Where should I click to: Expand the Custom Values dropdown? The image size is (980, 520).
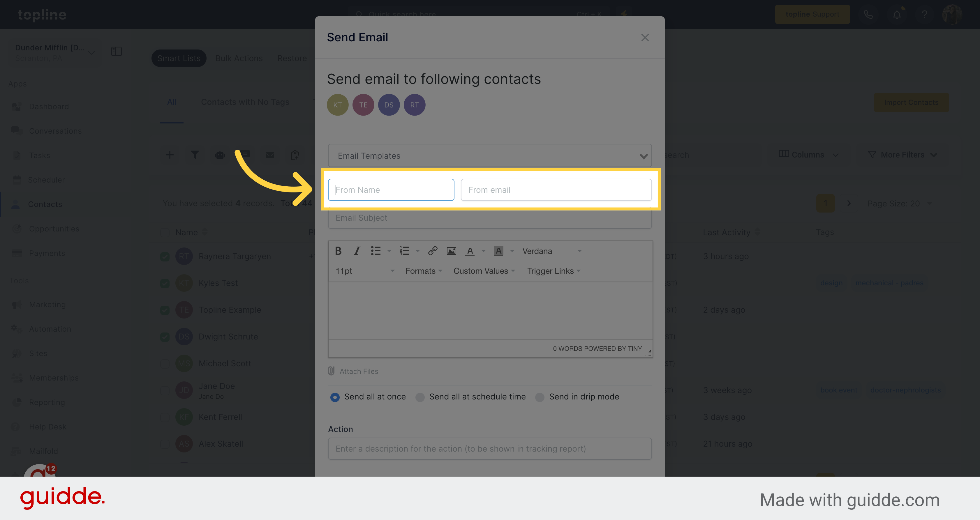pos(485,271)
